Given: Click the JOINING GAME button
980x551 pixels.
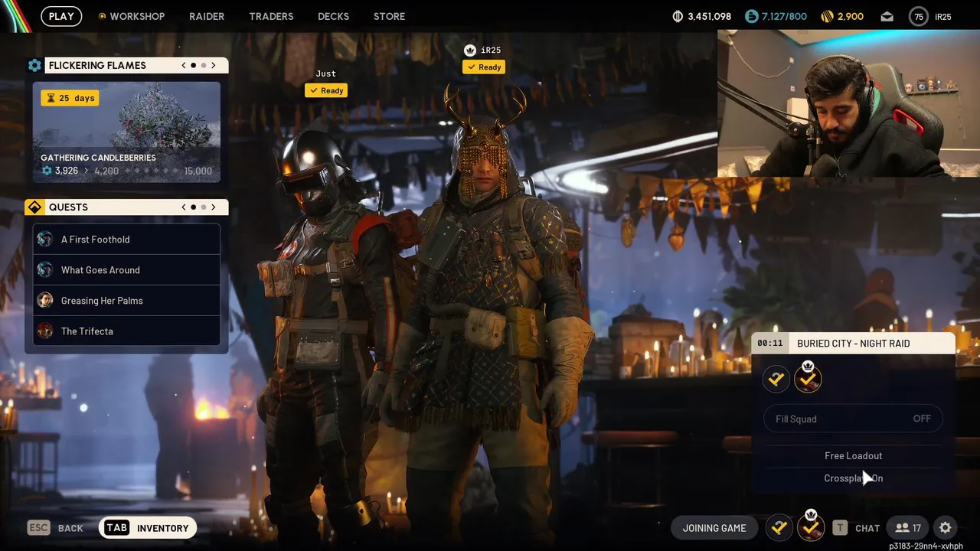Looking at the screenshot, I should pyautogui.click(x=714, y=528).
